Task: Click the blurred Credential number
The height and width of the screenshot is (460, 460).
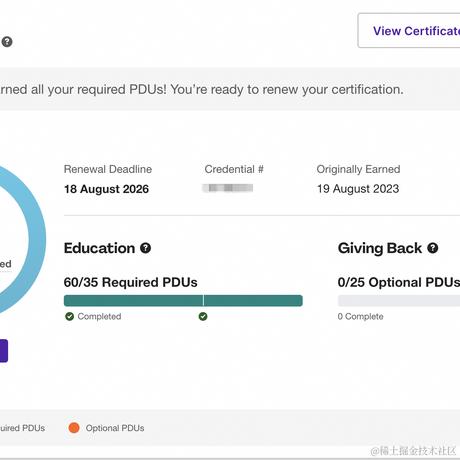Action: 228,188
